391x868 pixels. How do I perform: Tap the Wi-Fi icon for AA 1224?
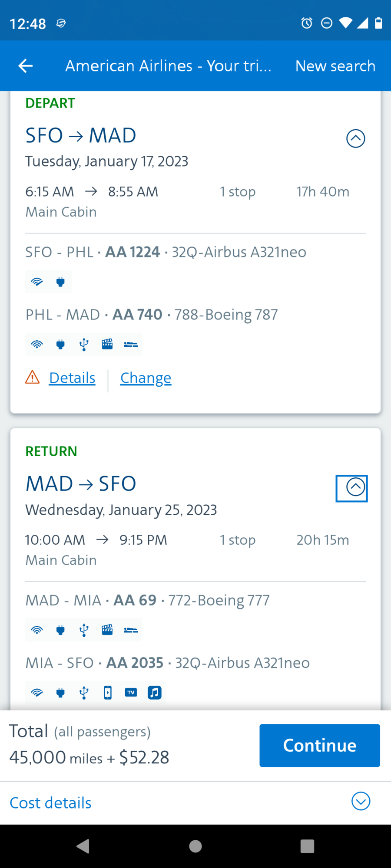tap(37, 282)
